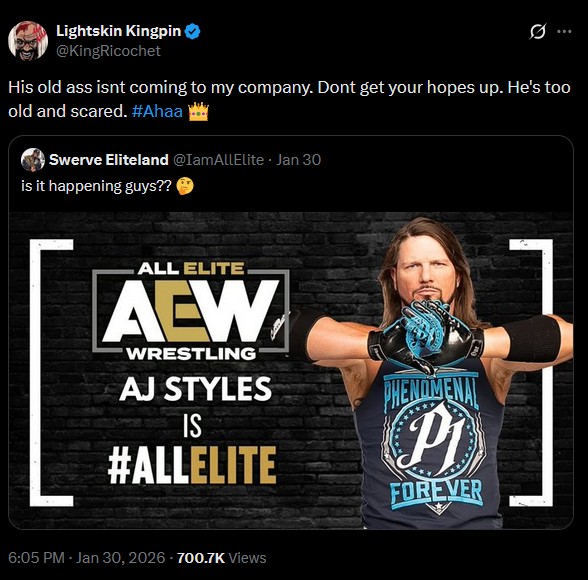Open Lightskin Kingpin's profile avatar

click(x=28, y=40)
